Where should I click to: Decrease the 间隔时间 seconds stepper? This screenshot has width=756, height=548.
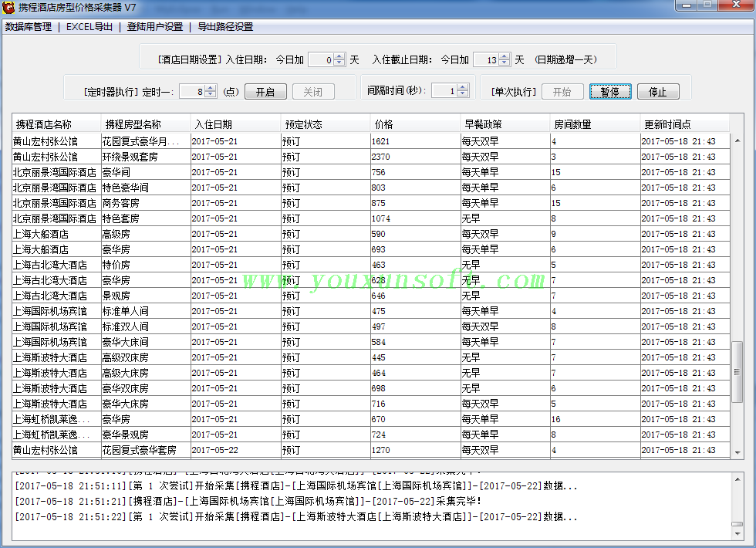pyautogui.click(x=462, y=93)
